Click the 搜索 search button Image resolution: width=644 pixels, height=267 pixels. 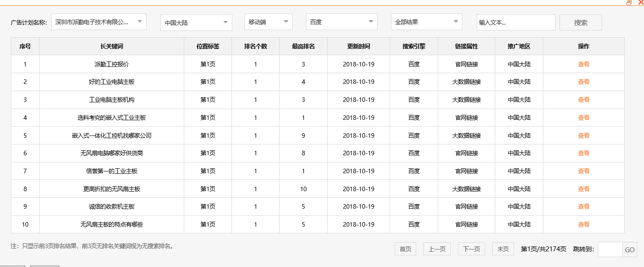(x=580, y=22)
